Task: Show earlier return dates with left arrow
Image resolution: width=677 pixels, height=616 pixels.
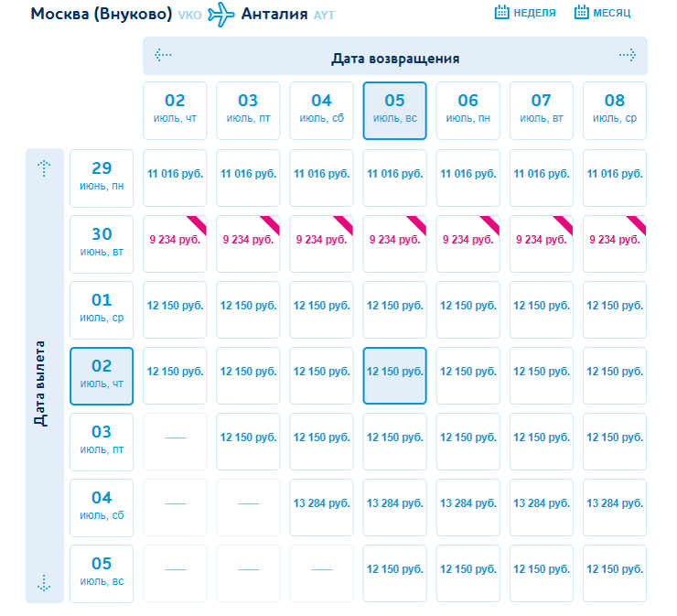Action: click(x=163, y=55)
